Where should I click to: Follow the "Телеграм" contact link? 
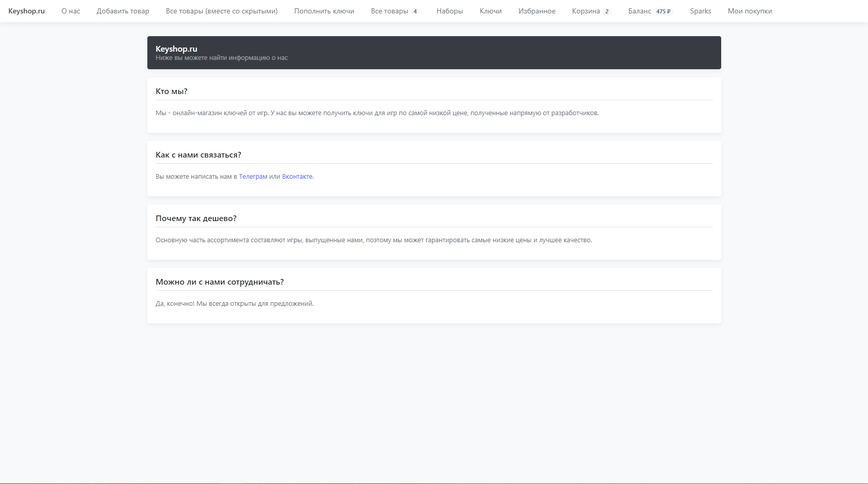[x=253, y=177]
